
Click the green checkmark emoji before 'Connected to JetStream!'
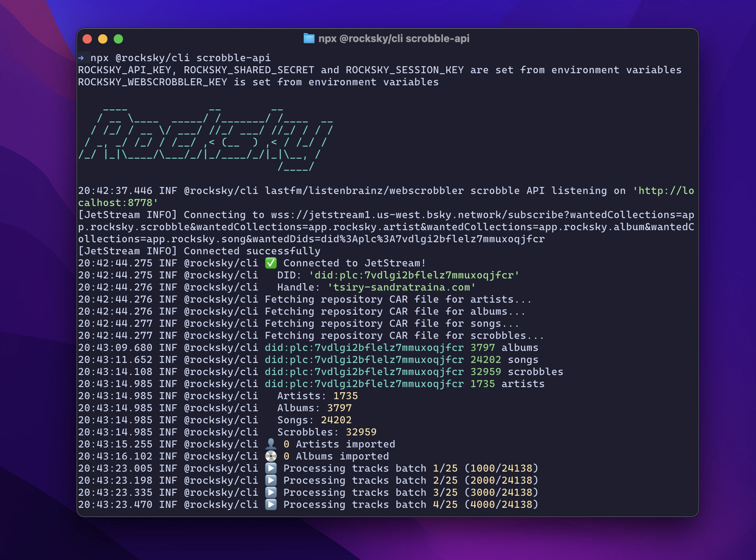[x=271, y=263]
